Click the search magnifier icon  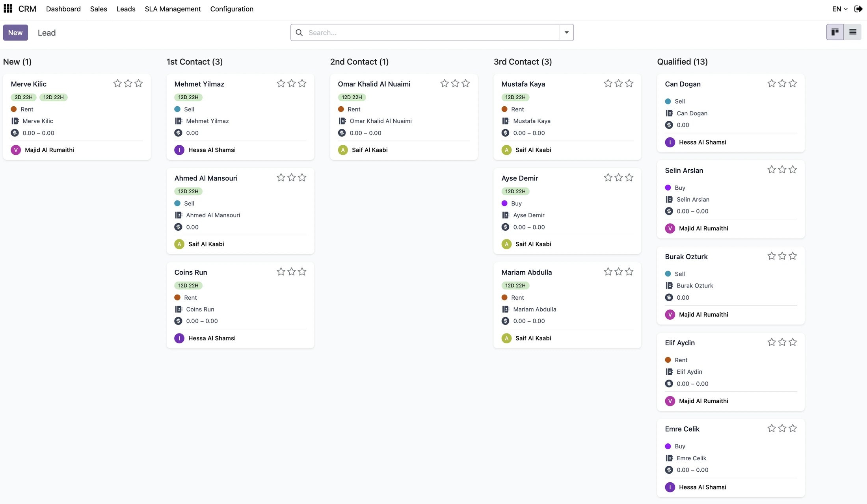(x=299, y=33)
